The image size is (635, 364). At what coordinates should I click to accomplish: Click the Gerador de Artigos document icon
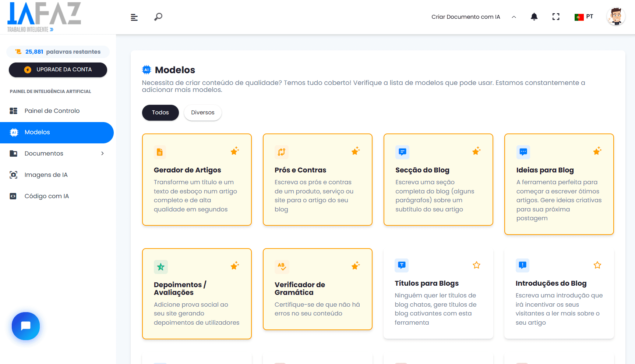tap(160, 152)
